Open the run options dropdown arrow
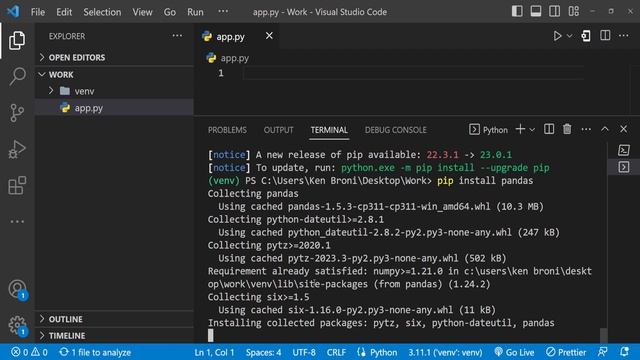Viewport: 640px width, 360px height. coord(569,36)
